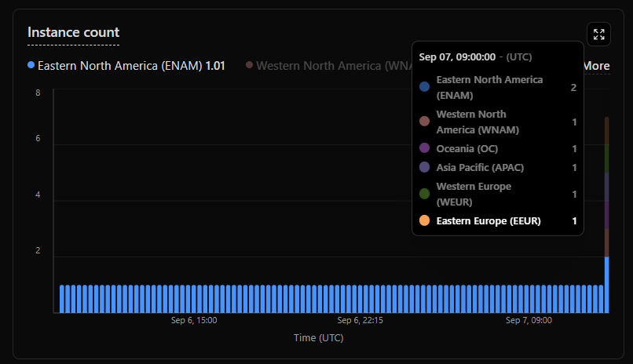Viewport: 633px width, 364px height.
Task: Click the y-axis value 6
Action: click(38, 138)
